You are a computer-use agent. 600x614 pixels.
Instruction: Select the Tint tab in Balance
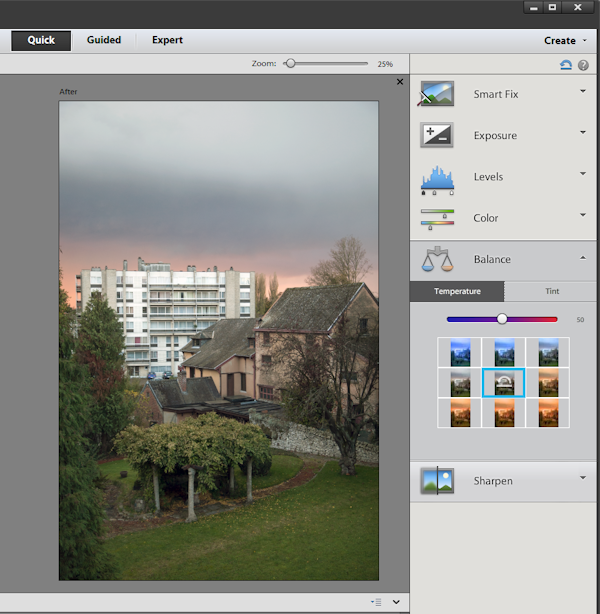(x=552, y=292)
